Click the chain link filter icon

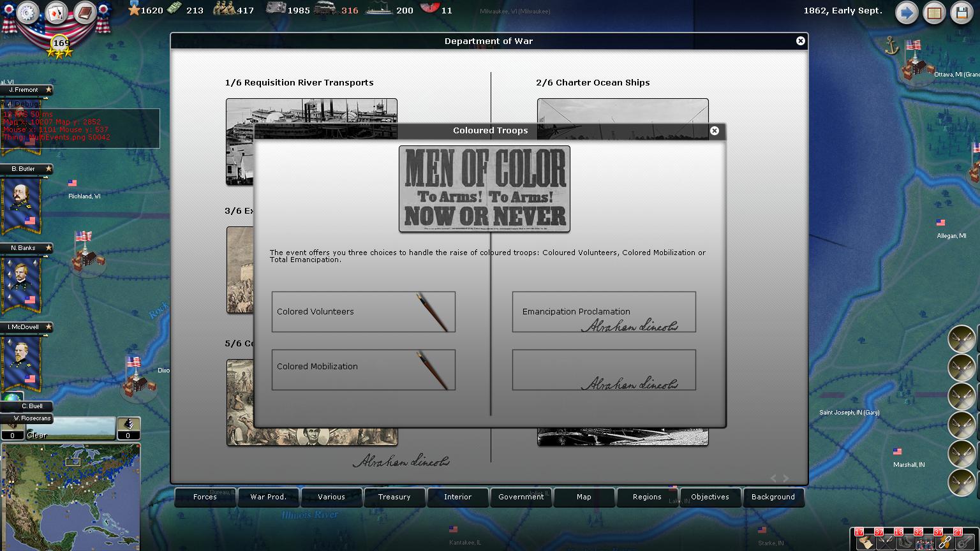point(944,541)
